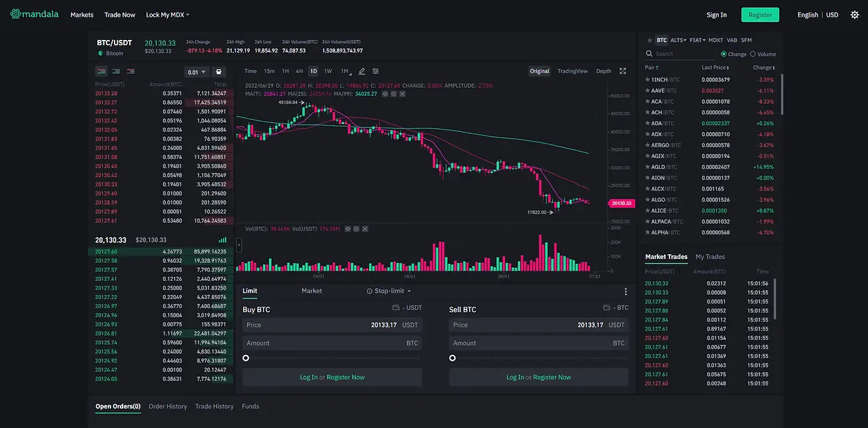Open the three-dot menu in order form

pyautogui.click(x=626, y=292)
